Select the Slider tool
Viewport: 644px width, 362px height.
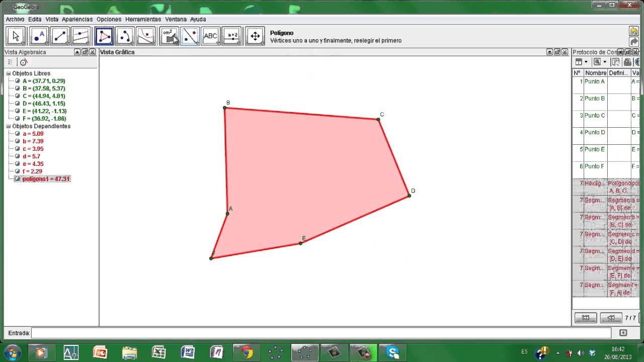232,36
